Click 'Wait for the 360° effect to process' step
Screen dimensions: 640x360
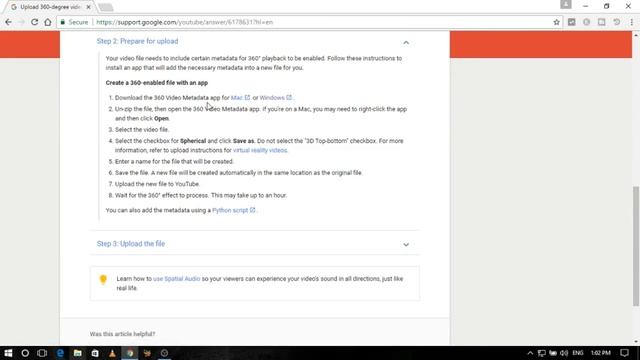(201, 196)
